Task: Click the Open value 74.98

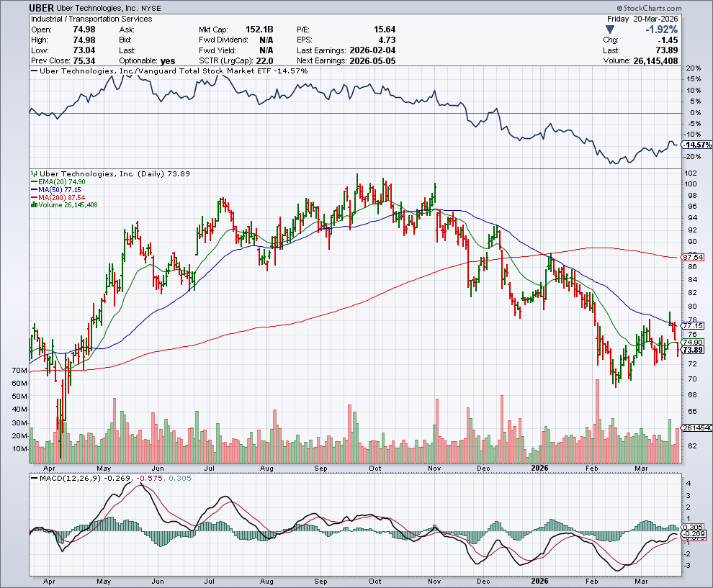Action: pyautogui.click(x=84, y=30)
